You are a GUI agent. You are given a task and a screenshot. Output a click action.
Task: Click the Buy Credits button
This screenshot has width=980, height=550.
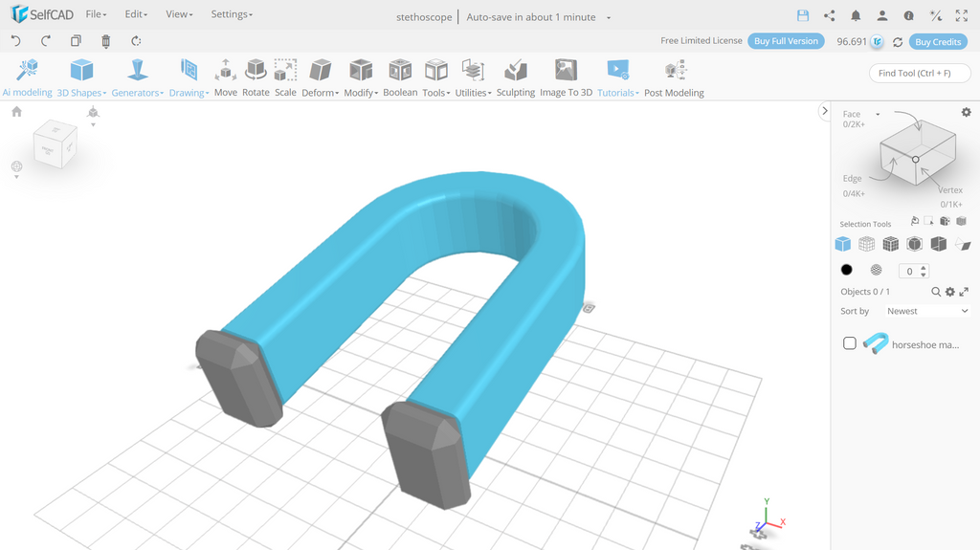click(938, 42)
